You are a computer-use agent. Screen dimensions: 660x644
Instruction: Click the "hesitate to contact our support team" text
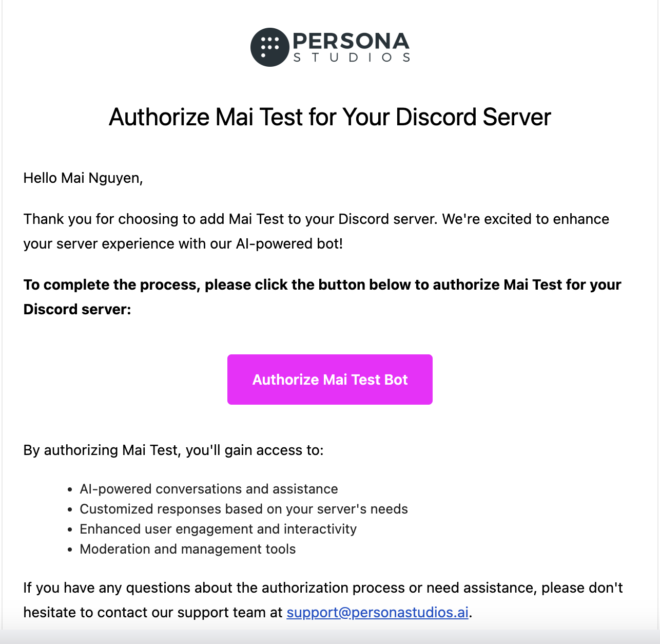point(153,612)
